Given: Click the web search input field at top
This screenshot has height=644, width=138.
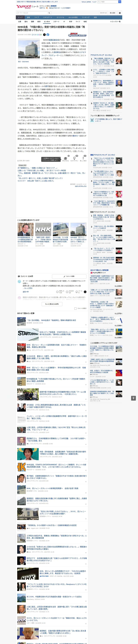Looking at the screenshot, I should click(108, 2).
